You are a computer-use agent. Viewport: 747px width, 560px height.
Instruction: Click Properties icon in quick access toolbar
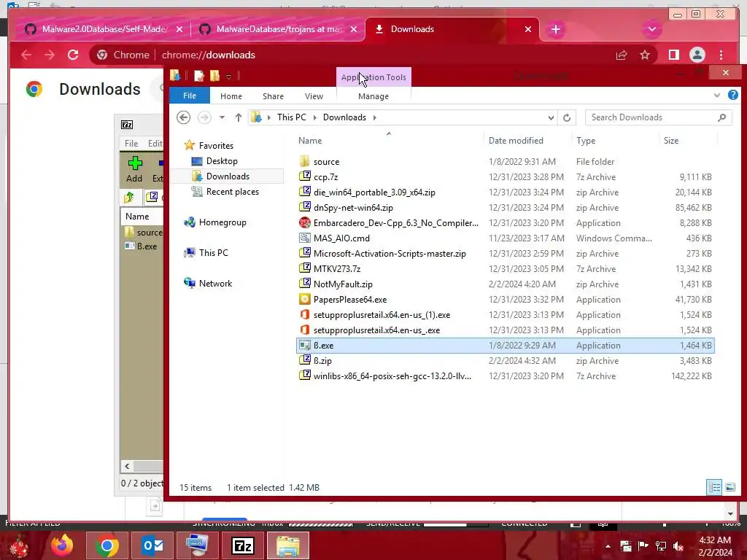(198, 76)
